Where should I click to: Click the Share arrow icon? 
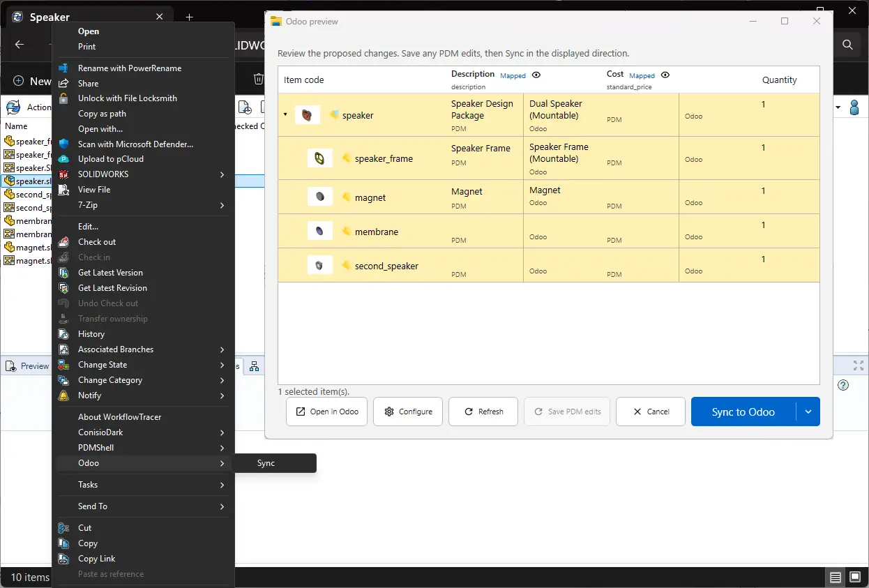[63, 84]
